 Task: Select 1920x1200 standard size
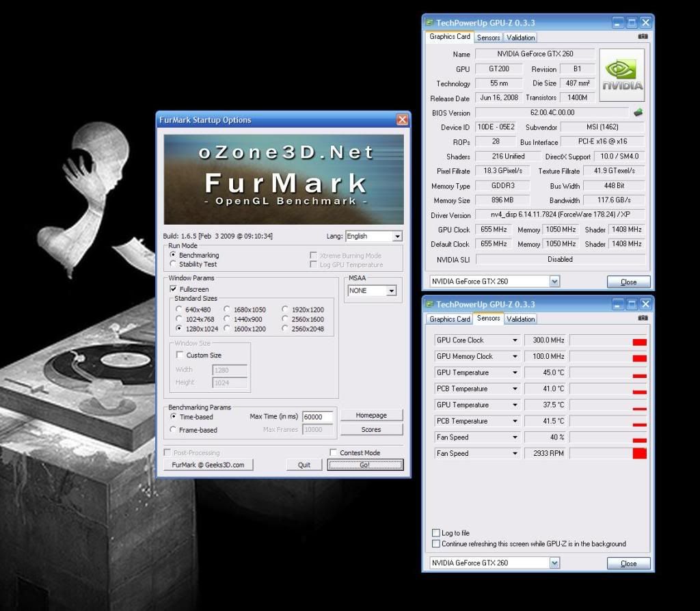(285, 310)
